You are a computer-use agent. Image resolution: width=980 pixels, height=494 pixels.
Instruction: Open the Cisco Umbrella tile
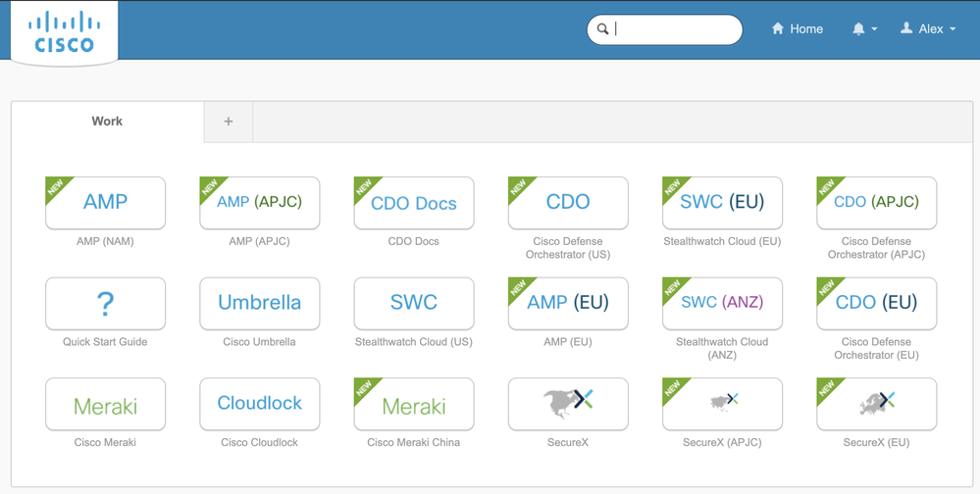point(259,304)
